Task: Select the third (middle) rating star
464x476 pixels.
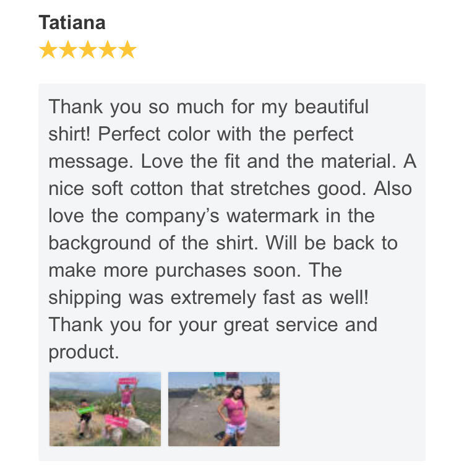Action: [87, 50]
